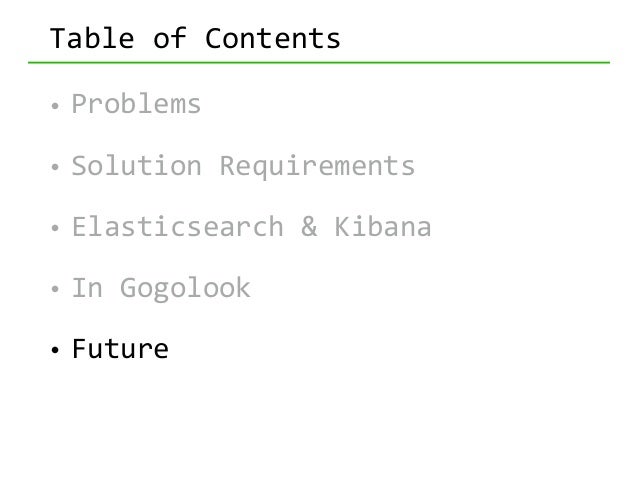Select the highlighted 'Future' entry
The height and width of the screenshot is (479, 638).
click(x=119, y=350)
